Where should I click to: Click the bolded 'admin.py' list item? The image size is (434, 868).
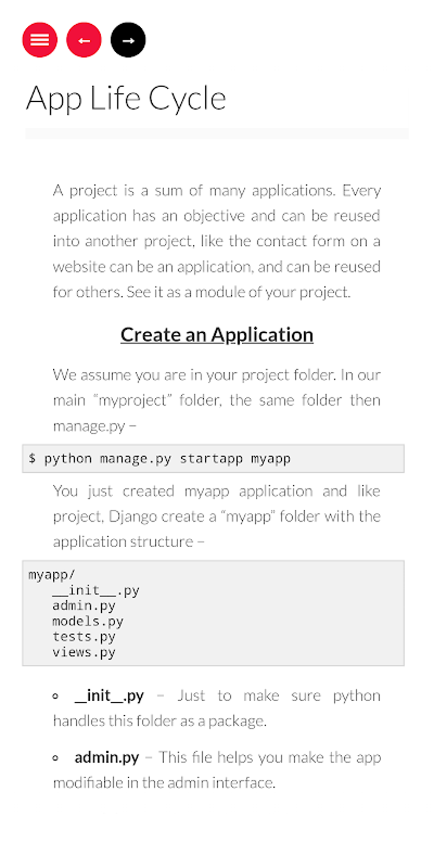tap(106, 757)
